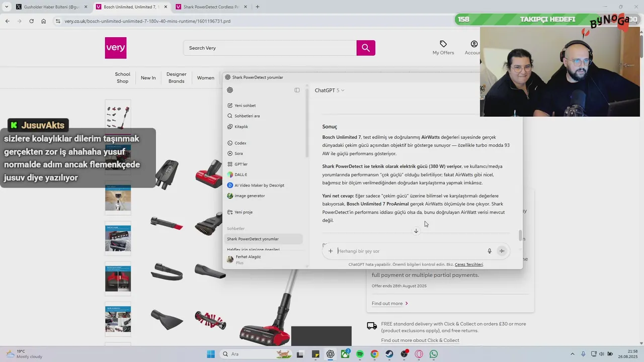The image size is (644, 362).
Task: Reload the browser page
Action: click(x=31, y=21)
